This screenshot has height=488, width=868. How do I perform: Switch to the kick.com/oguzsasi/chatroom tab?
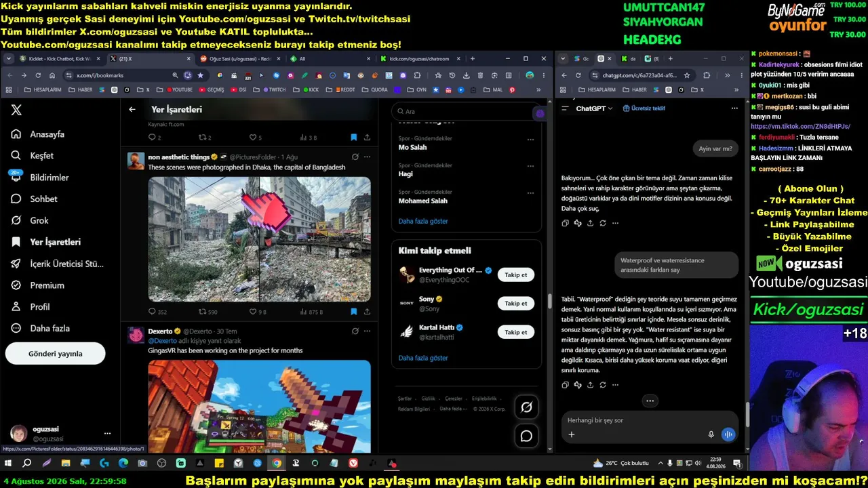[420, 59]
